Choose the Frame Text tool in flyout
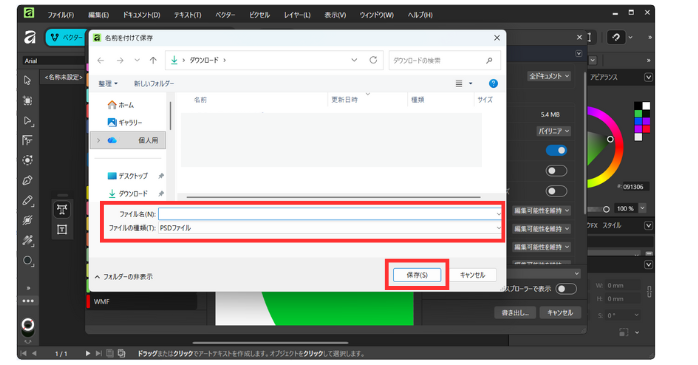The image size is (698, 365). click(x=62, y=229)
